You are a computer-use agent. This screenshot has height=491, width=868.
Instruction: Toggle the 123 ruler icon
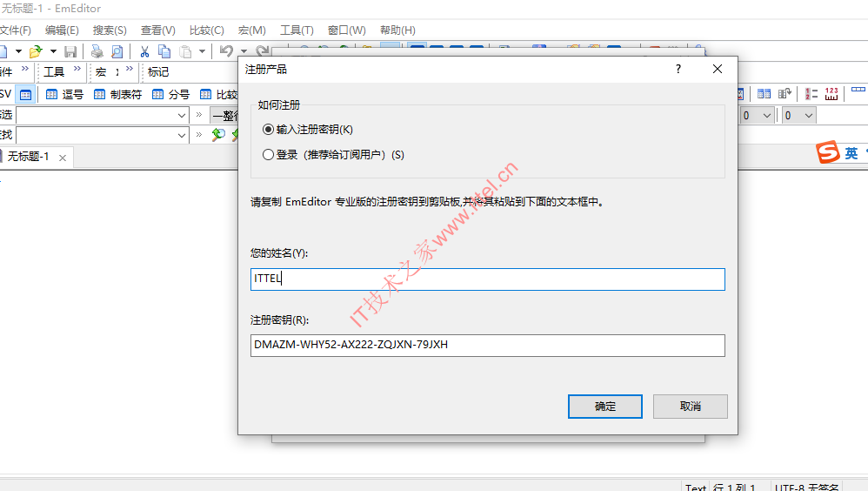(x=831, y=94)
